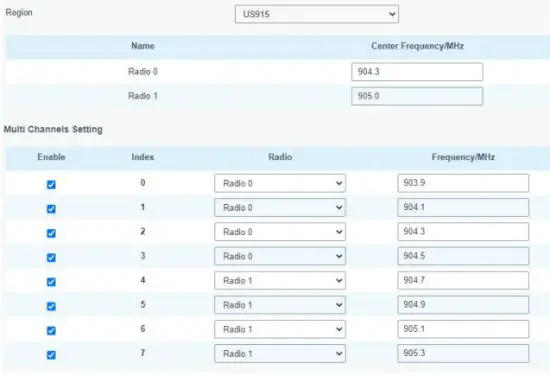Select frequency field showing 904.9
550x376 pixels.
tap(463, 305)
